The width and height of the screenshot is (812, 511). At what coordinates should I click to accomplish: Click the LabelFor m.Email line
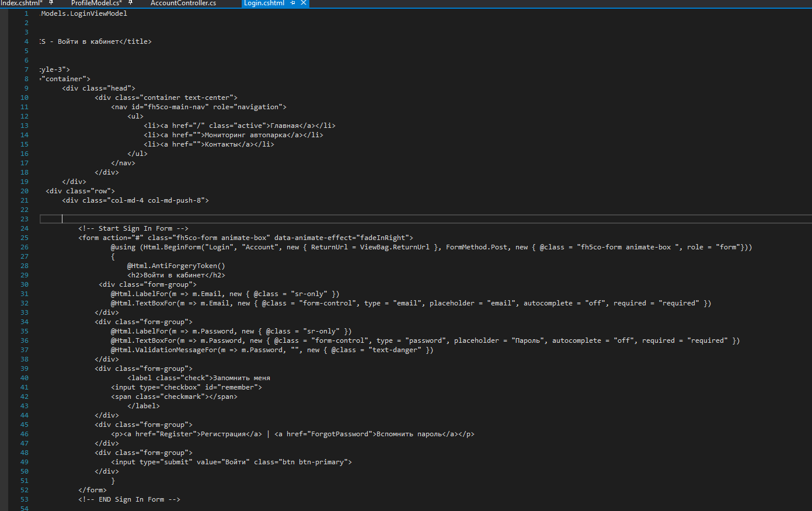pos(225,294)
